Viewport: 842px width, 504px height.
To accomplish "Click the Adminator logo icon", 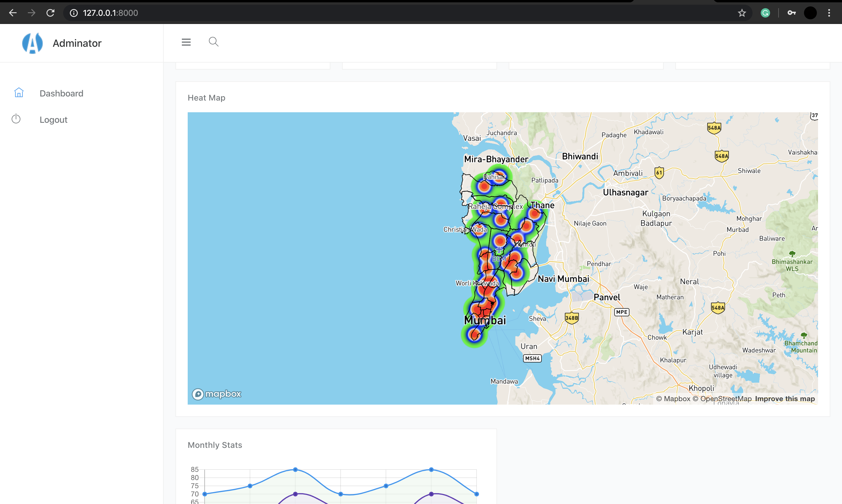I will 32,43.
